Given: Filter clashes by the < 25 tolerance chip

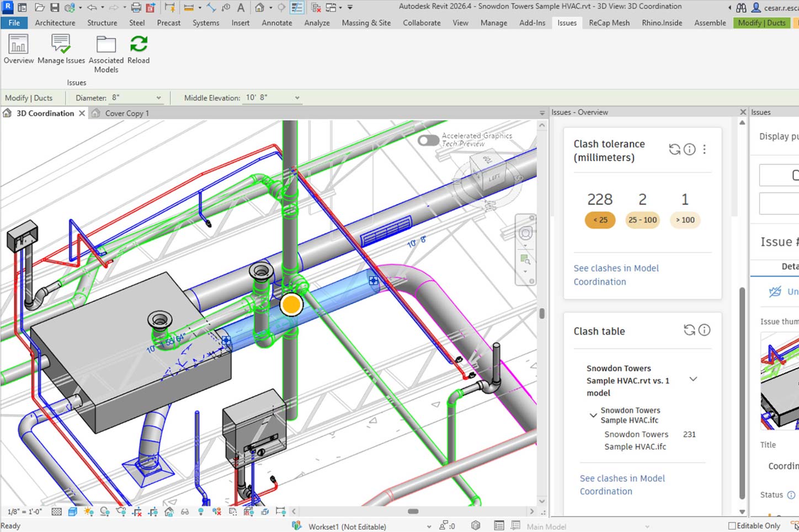Looking at the screenshot, I should click(x=600, y=220).
